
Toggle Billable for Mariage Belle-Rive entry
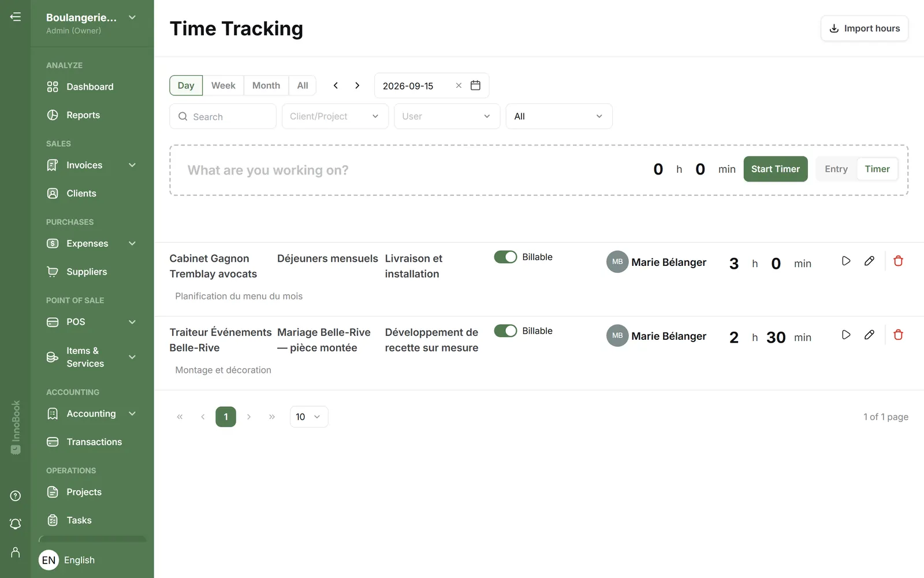click(505, 331)
